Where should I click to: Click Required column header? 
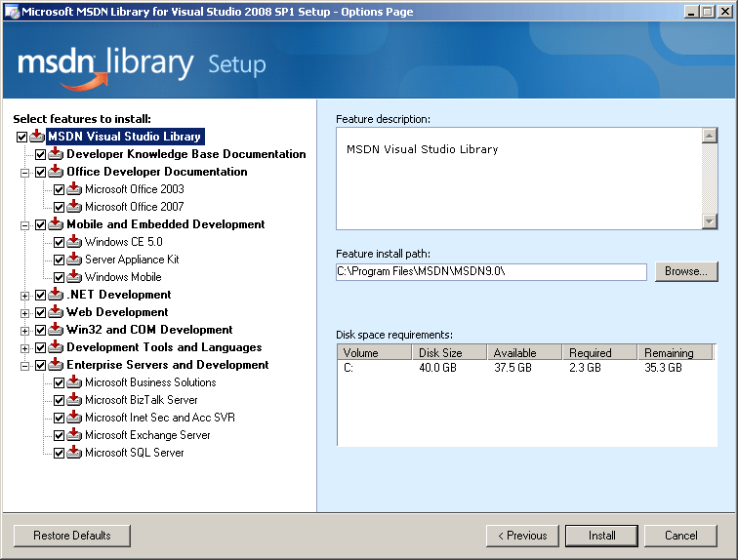pos(599,352)
